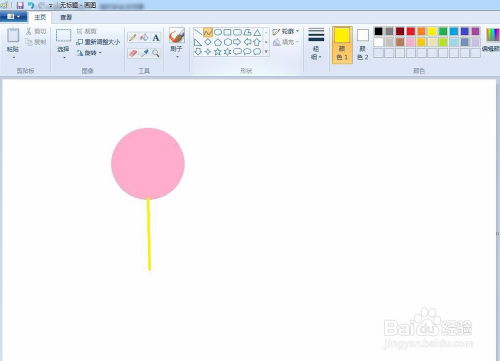
Task: Pick the brown color swatch
Action: coord(400,42)
